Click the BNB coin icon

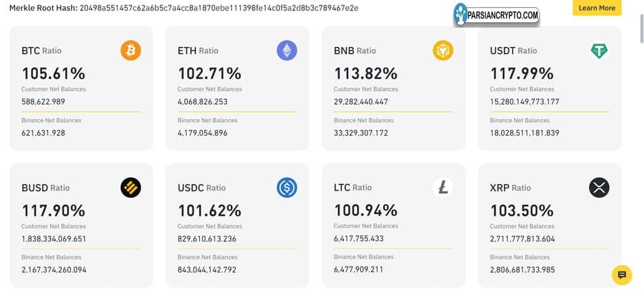click(x=443, y=51)
